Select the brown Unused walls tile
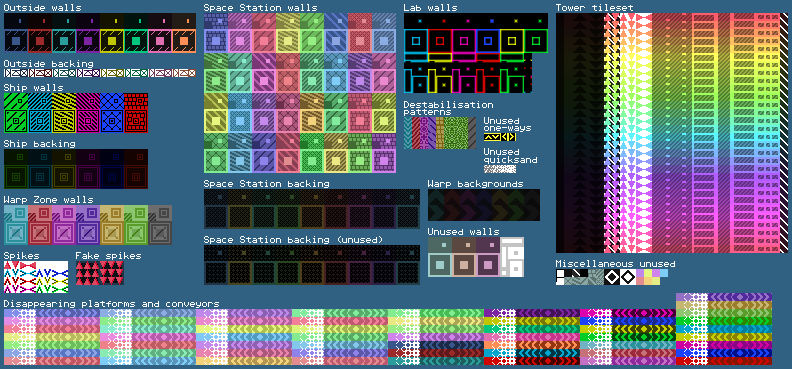 pyautogui.click(x=464, y=256)
